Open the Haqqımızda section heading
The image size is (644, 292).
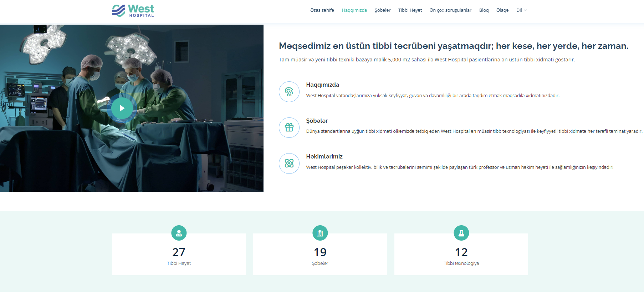tap(322, 85)
